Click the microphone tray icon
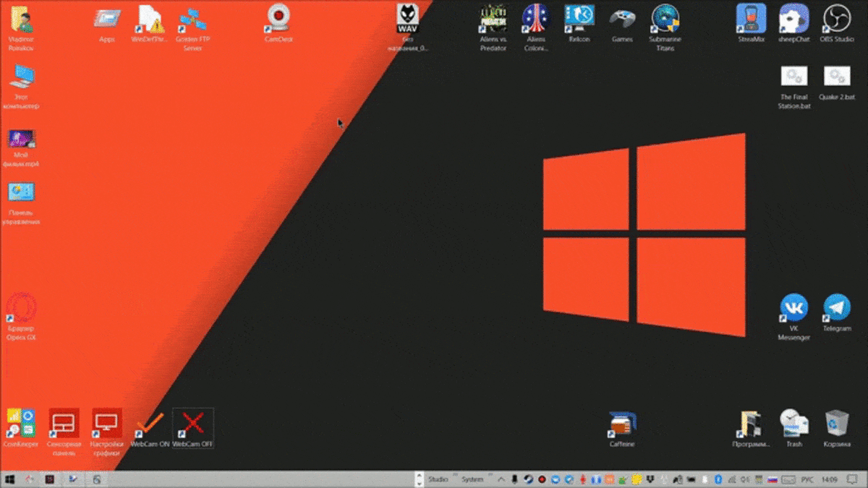The width and height of the screenshot is (868, 488). click(x=514, y=479)
